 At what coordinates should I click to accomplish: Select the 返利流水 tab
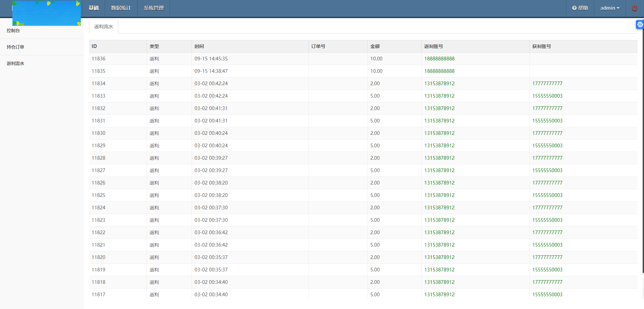coord(103,27)
